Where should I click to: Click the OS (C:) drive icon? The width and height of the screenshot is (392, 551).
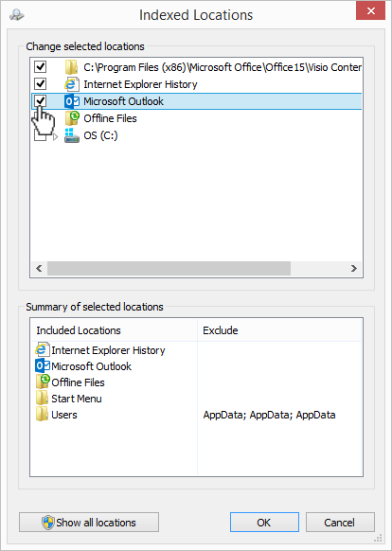71,135
